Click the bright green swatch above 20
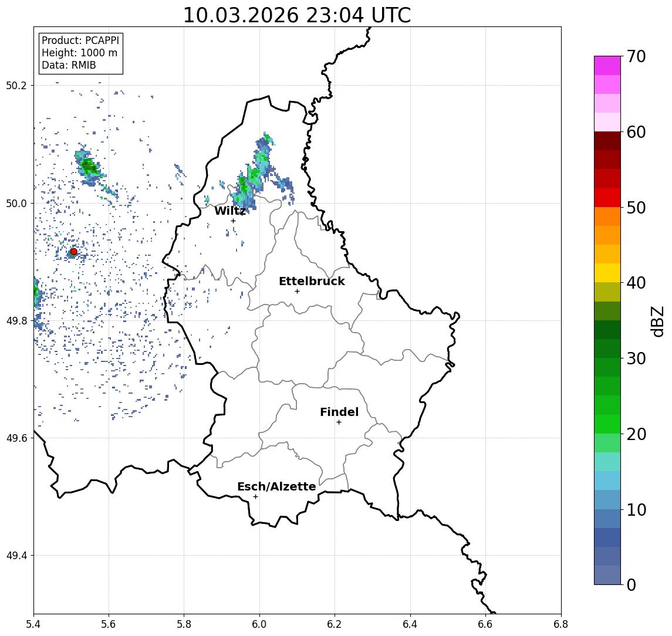Image resolution: width=672 pixels, height=636 pixels. [607, 424]
